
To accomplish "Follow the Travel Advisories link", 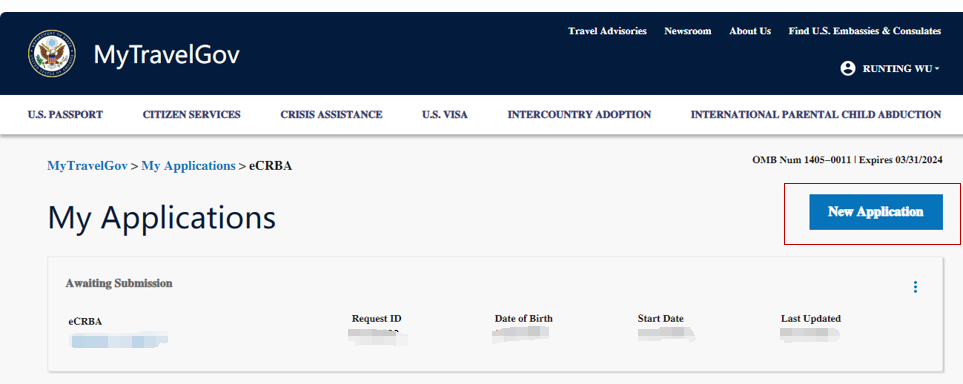I will pos(607,31).
